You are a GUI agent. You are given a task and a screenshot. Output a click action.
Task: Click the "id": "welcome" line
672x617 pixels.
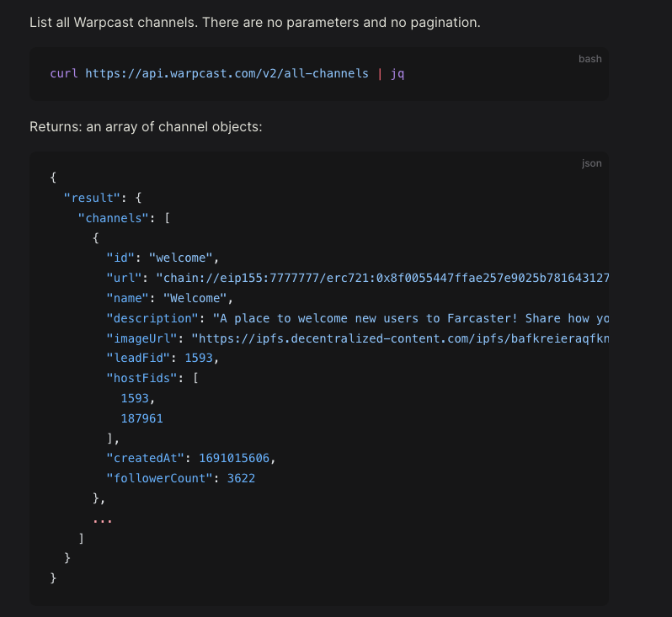click(x=163, y=258)
